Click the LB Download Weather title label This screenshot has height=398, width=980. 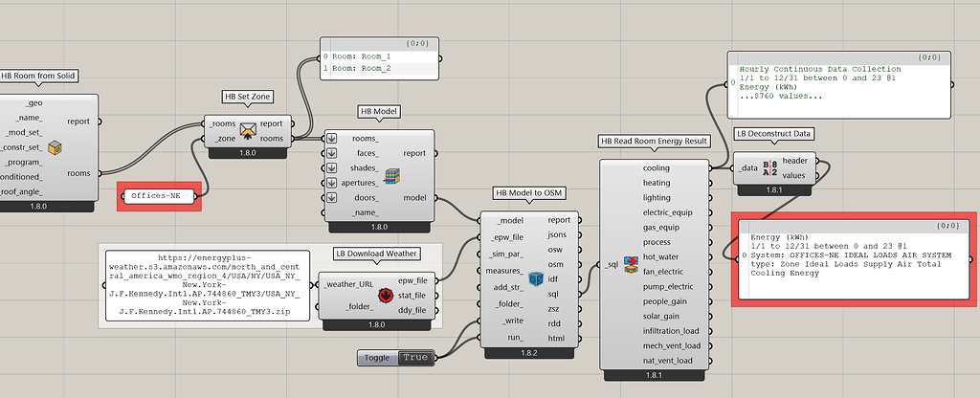pos(376,254)
